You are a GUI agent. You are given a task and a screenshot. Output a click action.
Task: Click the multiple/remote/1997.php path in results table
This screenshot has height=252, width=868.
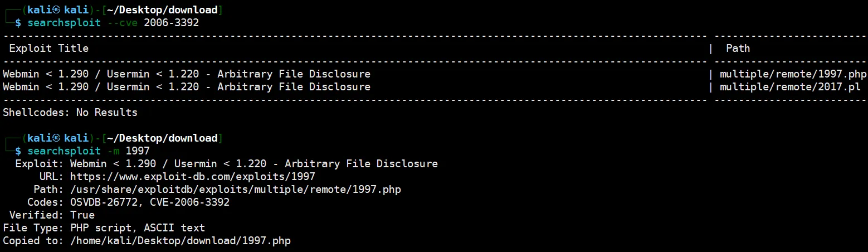click(793, 74)
